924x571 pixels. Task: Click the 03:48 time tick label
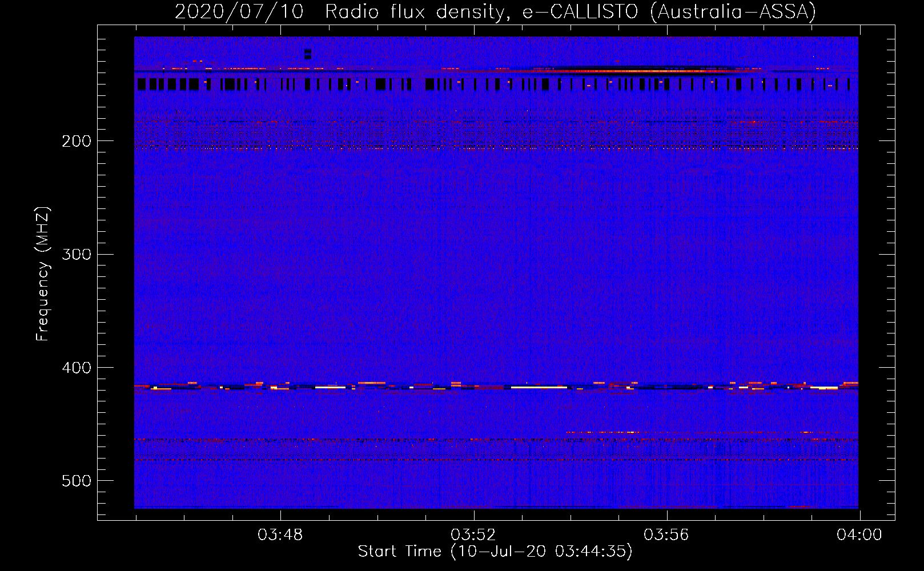click(280, 535)
